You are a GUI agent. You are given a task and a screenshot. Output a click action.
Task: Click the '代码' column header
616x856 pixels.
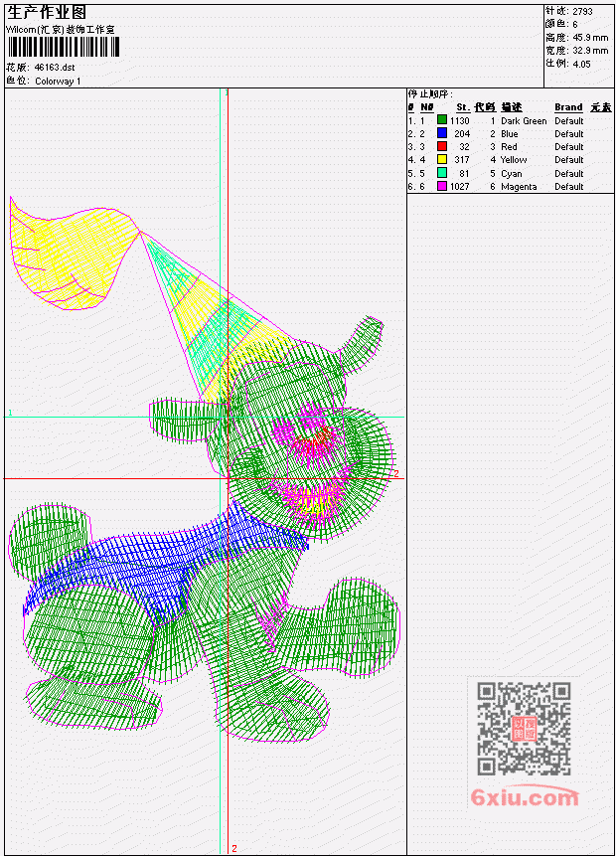click(x=485, y=107)
